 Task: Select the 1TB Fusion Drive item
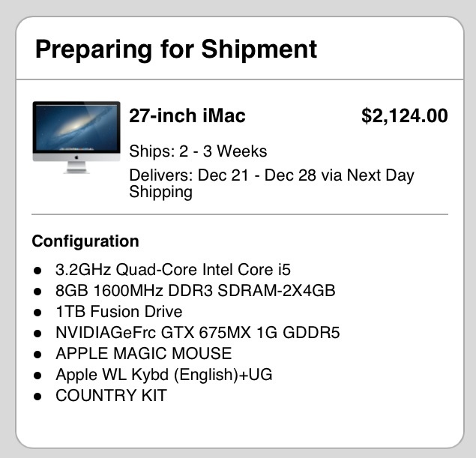[x=119, y=311]
